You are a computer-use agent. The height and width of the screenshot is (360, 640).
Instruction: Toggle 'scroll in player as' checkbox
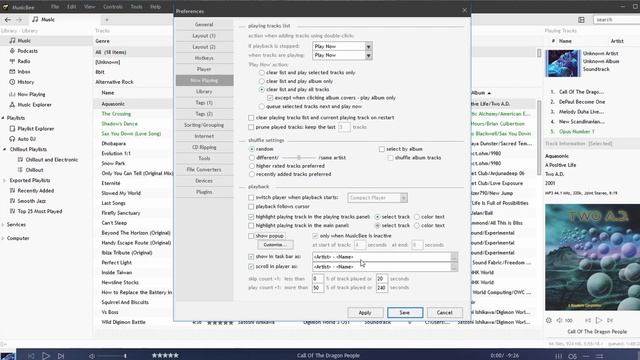(251, 267)
